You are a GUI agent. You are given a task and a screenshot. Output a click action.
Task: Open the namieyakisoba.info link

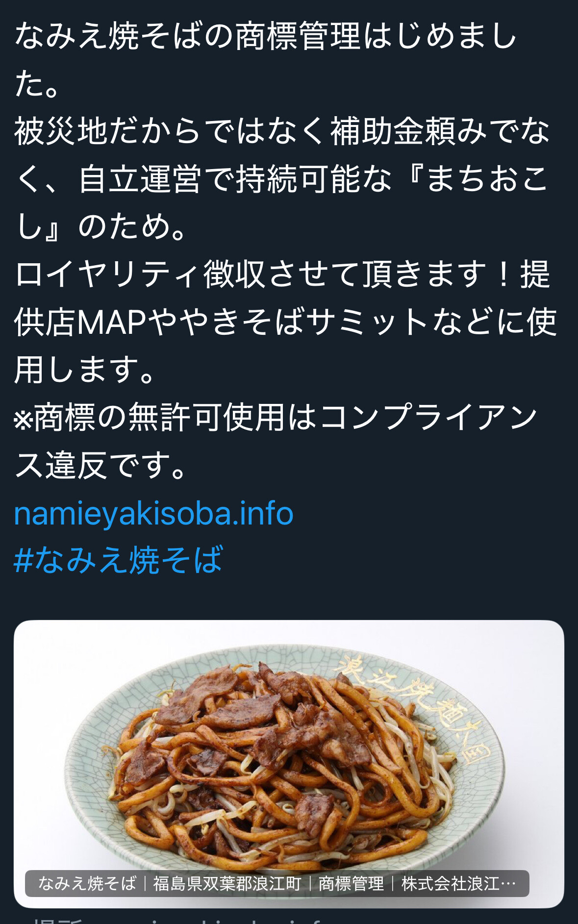153,513
